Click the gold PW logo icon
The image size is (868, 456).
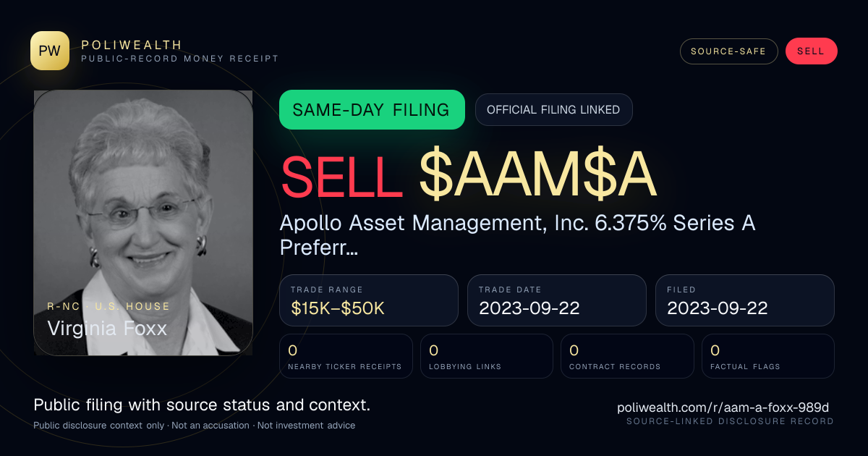click(x=50, y=51)
